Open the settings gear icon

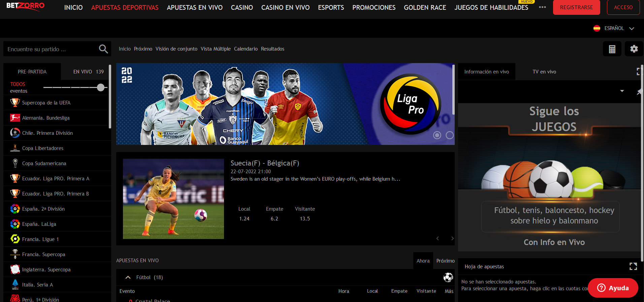(x=634, y=49)
